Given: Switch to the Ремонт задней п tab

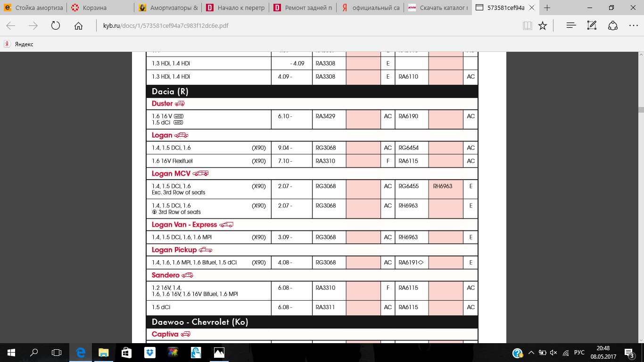Looking at the screenshot, I should 304,8.
